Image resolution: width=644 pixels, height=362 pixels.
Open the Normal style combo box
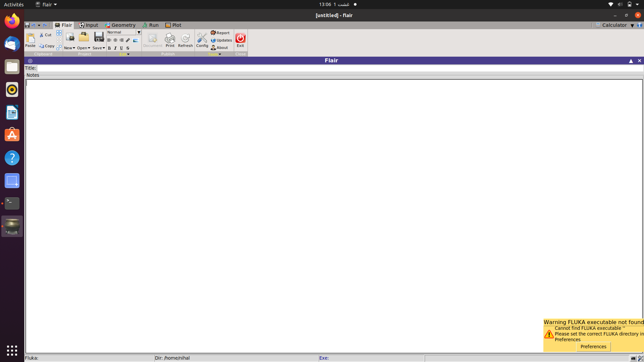[x=124, y=32]
